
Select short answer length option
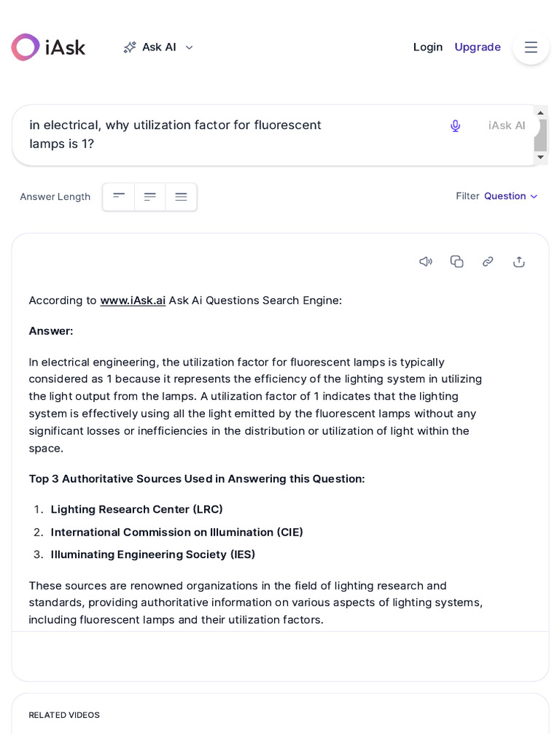point(119,197)
